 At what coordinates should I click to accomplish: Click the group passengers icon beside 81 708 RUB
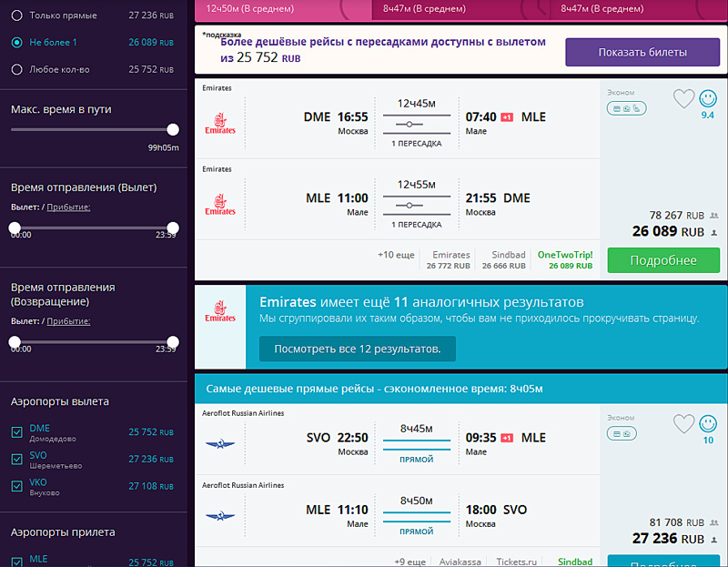click(x=714, y=523)
